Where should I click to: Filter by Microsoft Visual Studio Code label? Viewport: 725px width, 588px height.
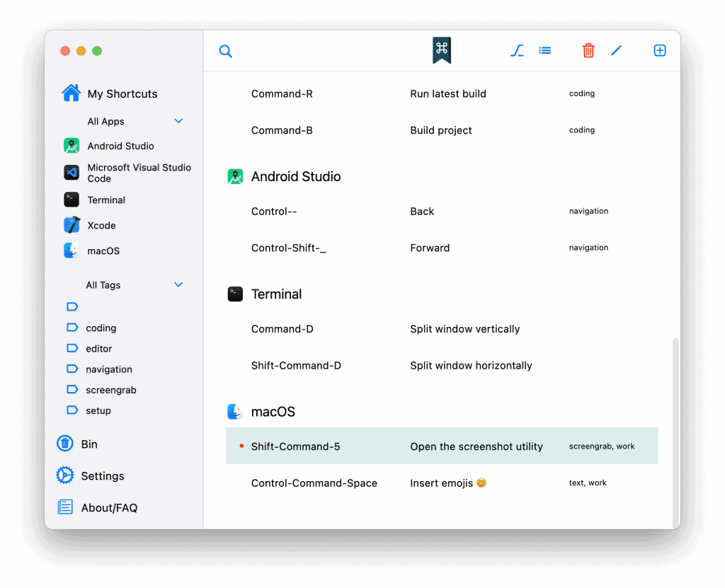coord(139,173)
